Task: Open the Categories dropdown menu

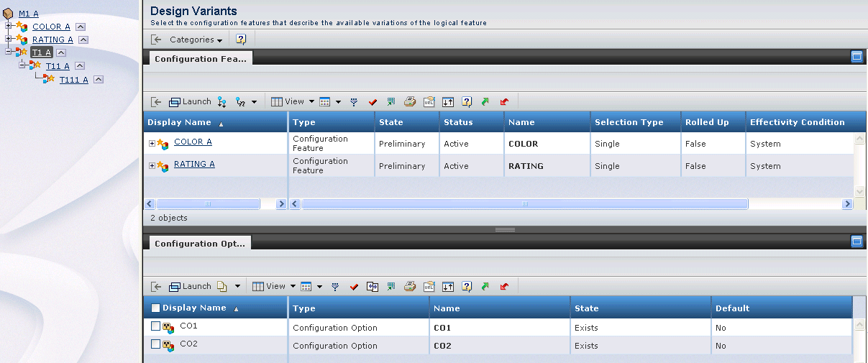Action: (196, 40)
